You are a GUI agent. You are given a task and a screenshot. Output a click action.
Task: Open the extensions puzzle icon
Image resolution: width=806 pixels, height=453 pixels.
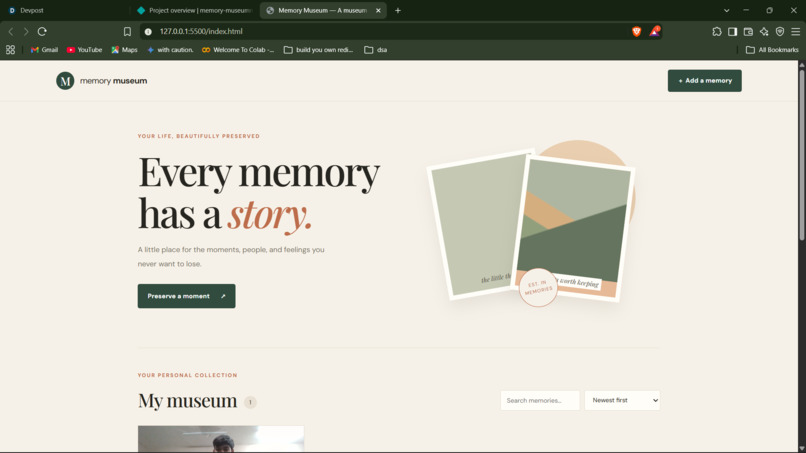(x=717, y=31)
